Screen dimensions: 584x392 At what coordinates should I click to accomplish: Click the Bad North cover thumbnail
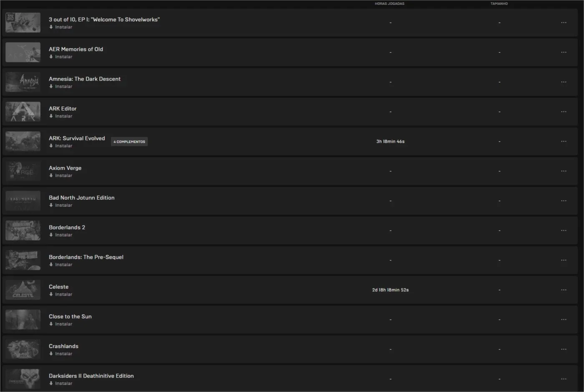click(x=23, y=201)
